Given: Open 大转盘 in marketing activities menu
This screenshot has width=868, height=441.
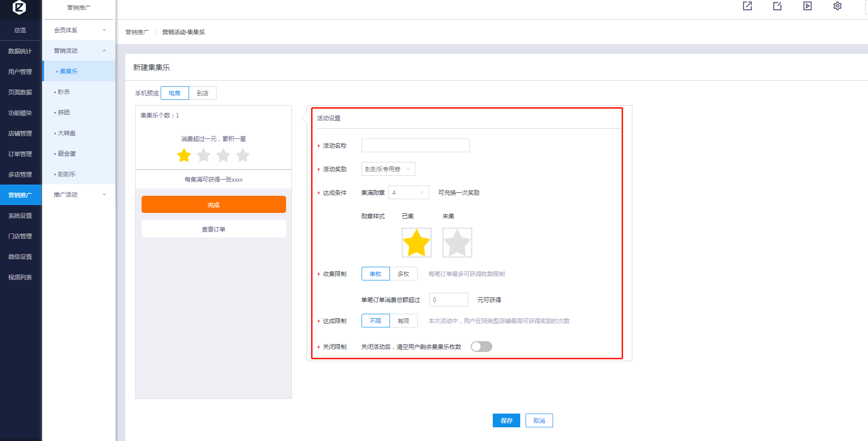Looking at the screenshot, I should coord(67,133).
